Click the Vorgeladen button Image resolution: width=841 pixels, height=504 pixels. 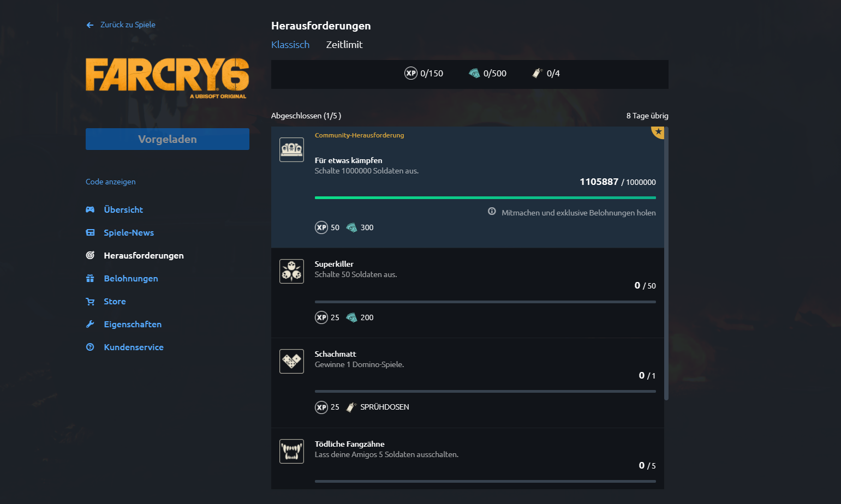click(167, 139)
